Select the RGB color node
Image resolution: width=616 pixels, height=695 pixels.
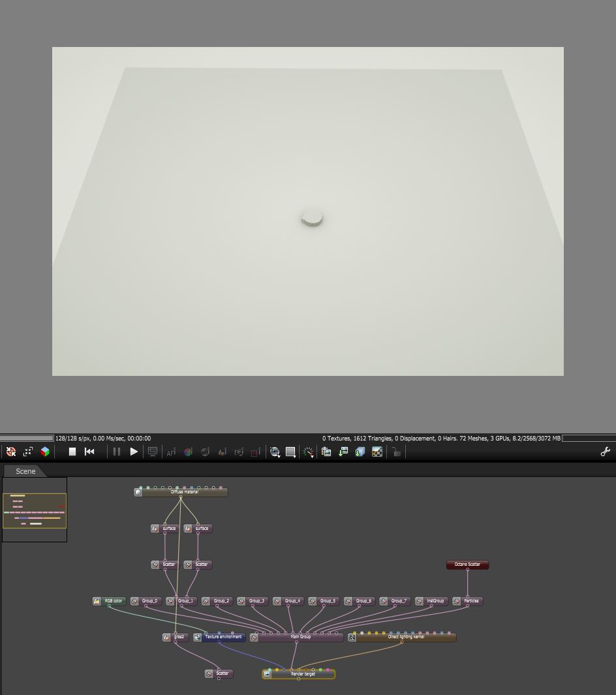(109, 601)
